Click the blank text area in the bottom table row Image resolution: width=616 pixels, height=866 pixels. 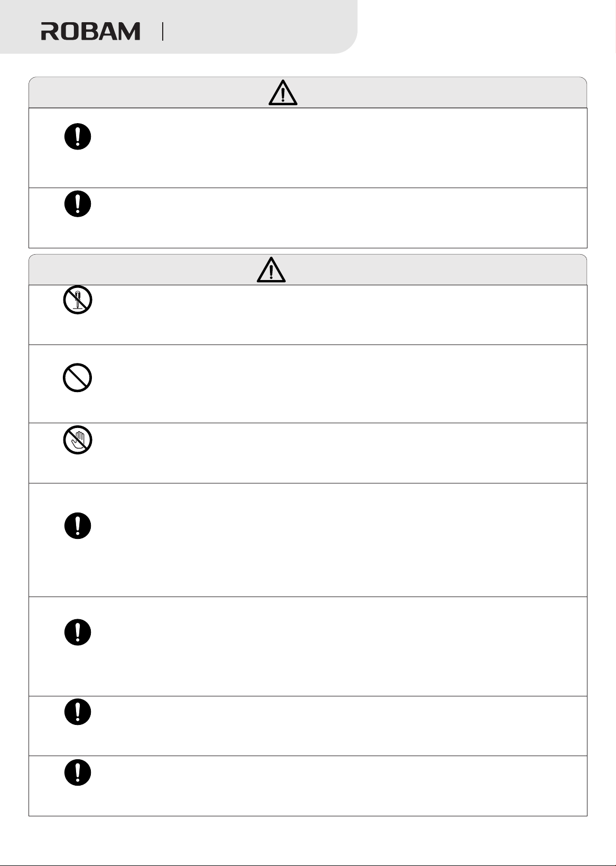[338, 786]
